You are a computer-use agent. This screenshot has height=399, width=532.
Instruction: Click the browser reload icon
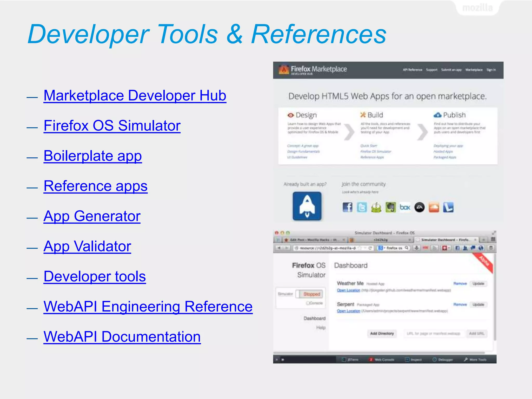pos(370,248)
